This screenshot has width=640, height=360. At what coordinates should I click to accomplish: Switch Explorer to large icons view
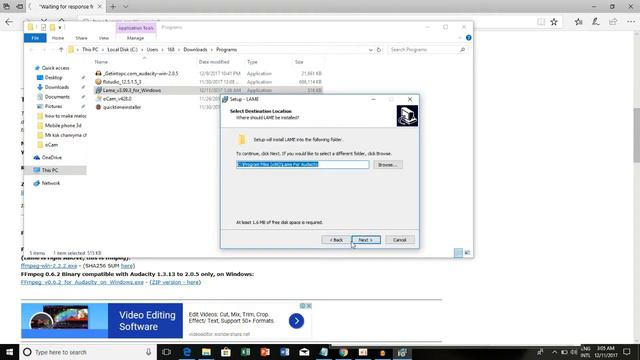467,253
